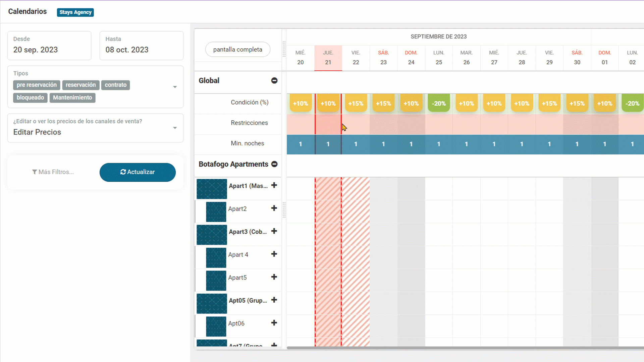This screenshot has width=644, height=362.
Task: Expand Apart1 row plus icon
Action: tap(274, 185)
